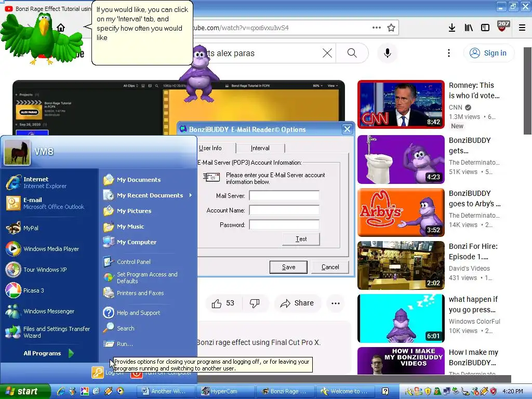Open Windows Media Player
532x399 pixels.
tap(43, 249)
